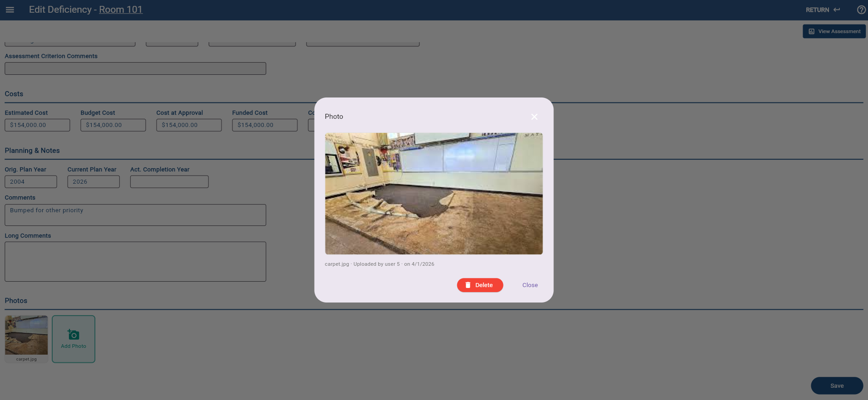The image size is (868, 400).
Task: Click the help question mark icon
Action: [861, 10]
